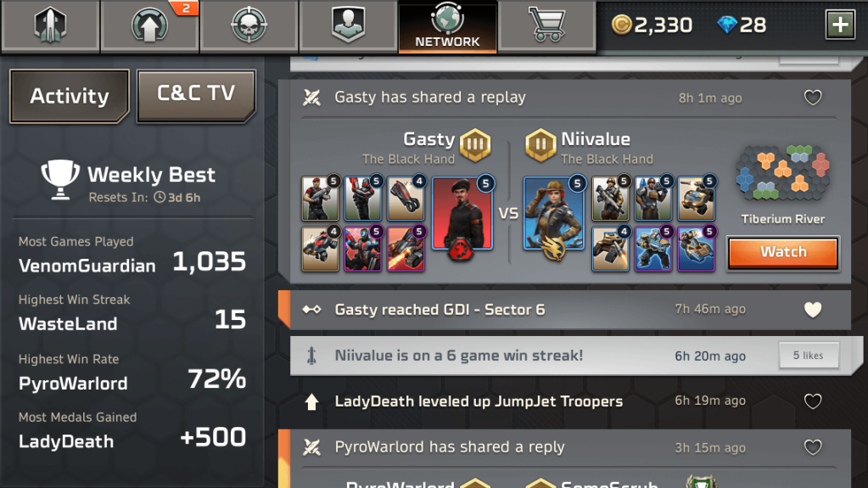Click the Tiberium River hex map thumbnail
The width and height of the screenshot is (868, 488).
pyautogui.click(x=783, y=172)
